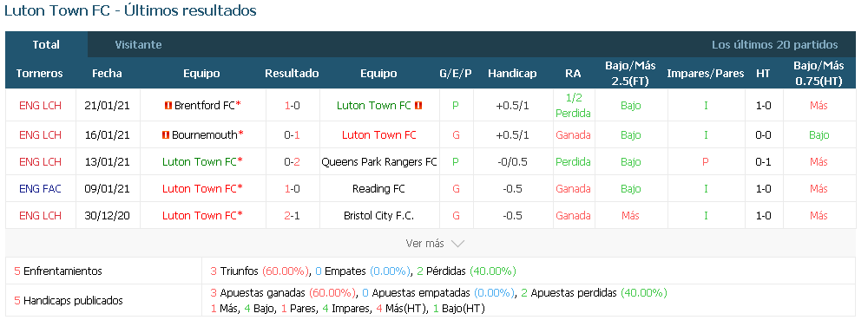Click the ENG FAC tournament link
Image resolution: width=868 pixels, height=320 pixels.
coord(41,189)
